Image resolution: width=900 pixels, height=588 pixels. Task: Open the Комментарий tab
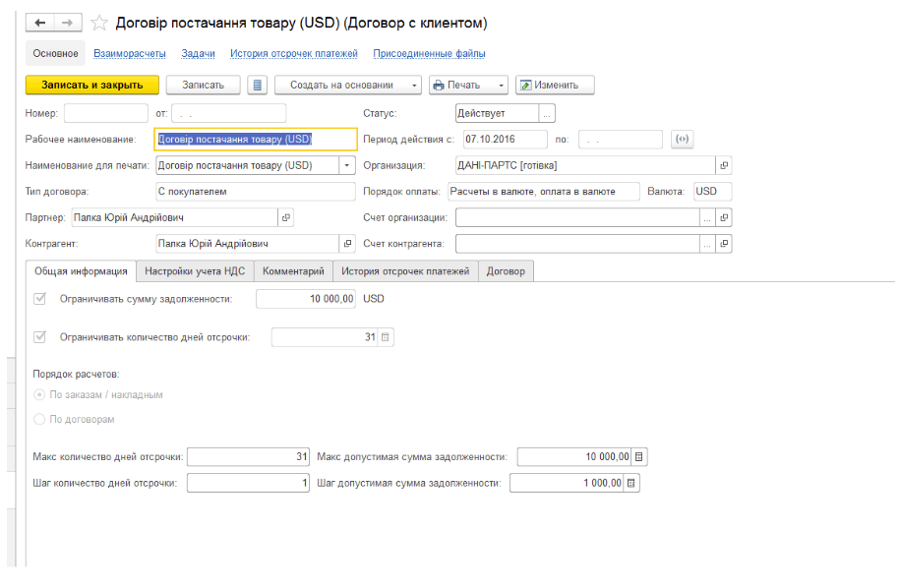pos(293,271)
